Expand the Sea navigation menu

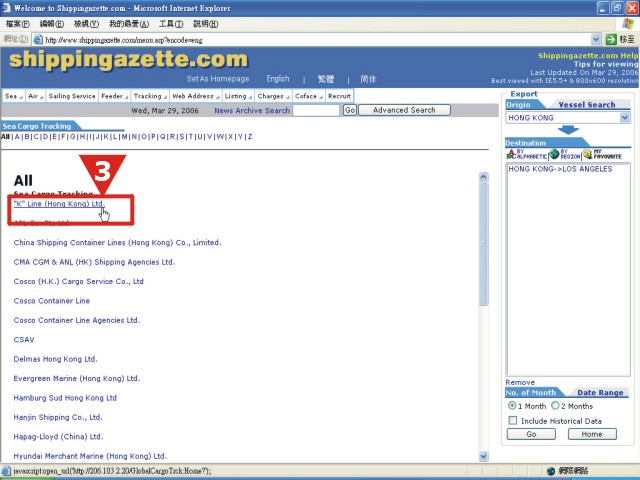[13, 96]
